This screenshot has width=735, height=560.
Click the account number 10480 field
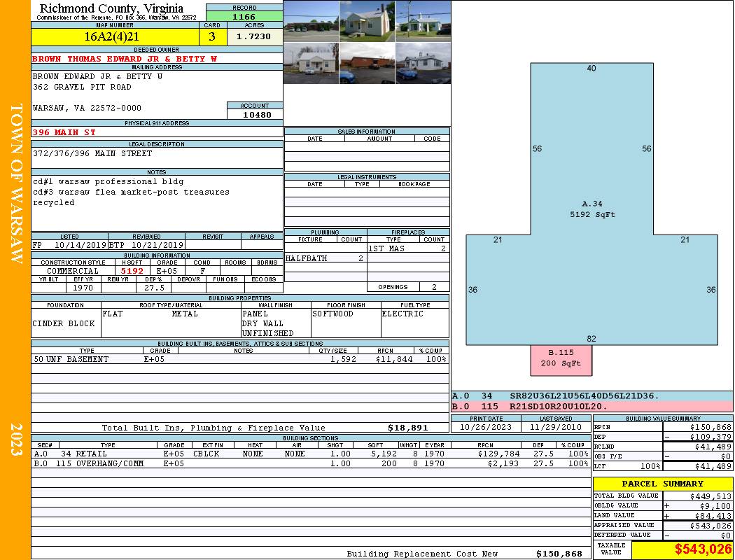(255, 114)
